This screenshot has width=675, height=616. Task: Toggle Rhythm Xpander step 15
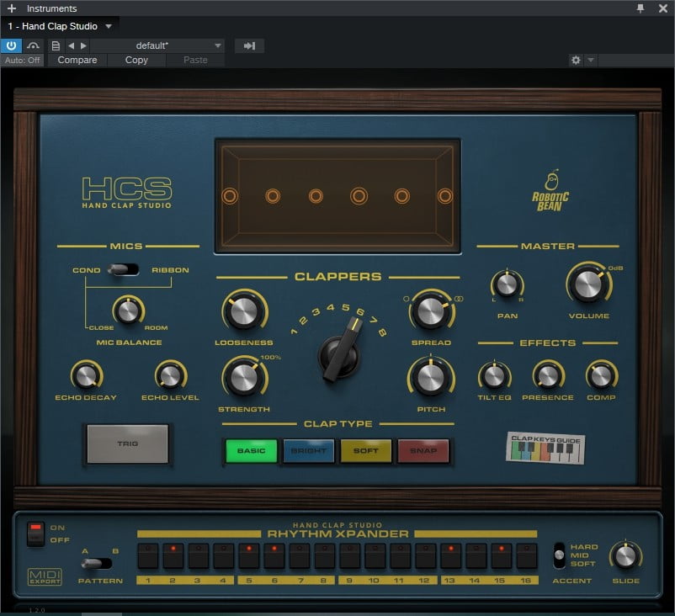pyautogui.click(x=501, y=555)
